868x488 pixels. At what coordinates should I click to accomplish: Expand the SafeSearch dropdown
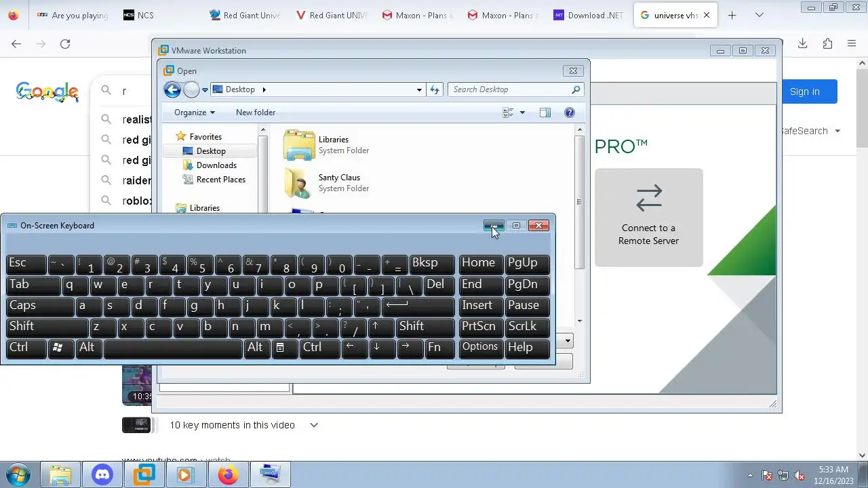coord(837,131)
